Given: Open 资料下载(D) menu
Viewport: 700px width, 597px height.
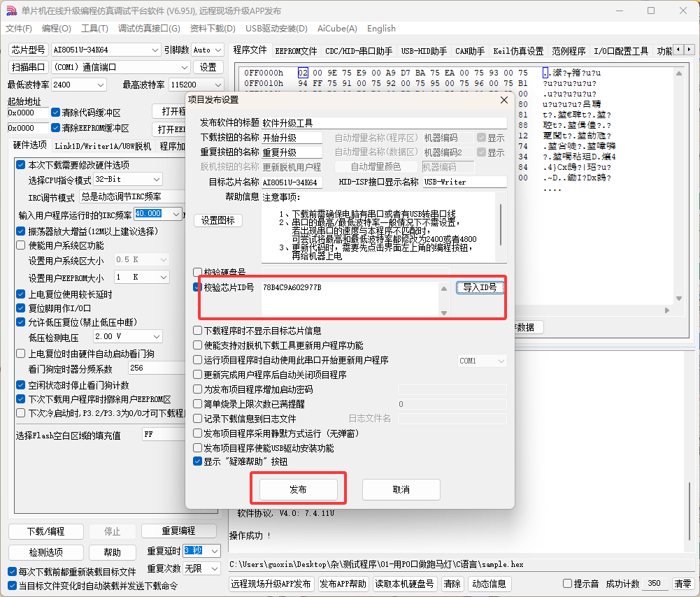Looking at the screenshot, I should click(x=213, y=29).
